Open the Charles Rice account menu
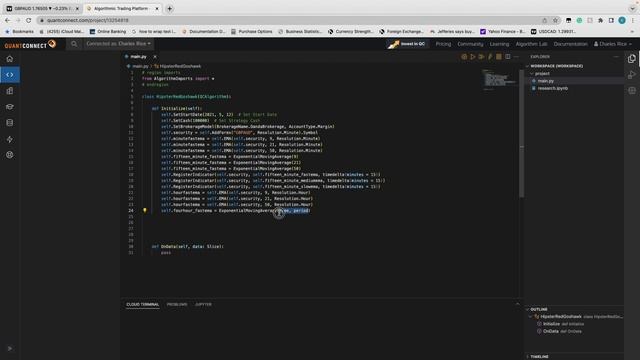 612,44
